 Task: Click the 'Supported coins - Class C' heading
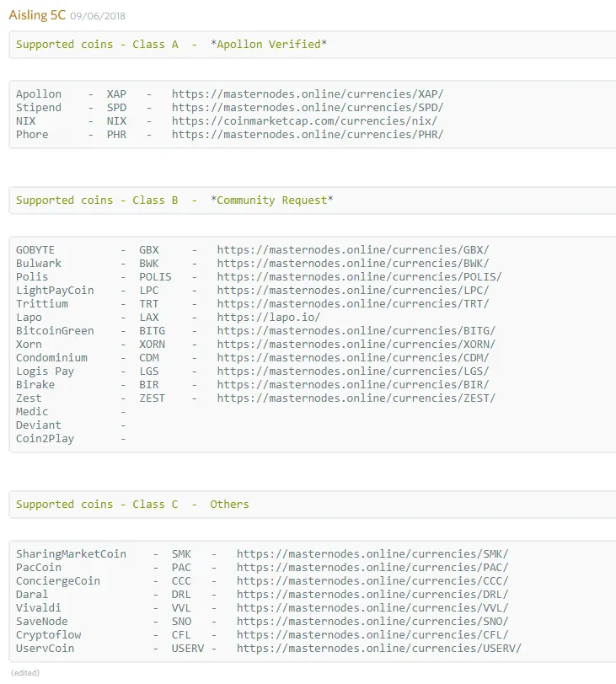coord(97,505)
